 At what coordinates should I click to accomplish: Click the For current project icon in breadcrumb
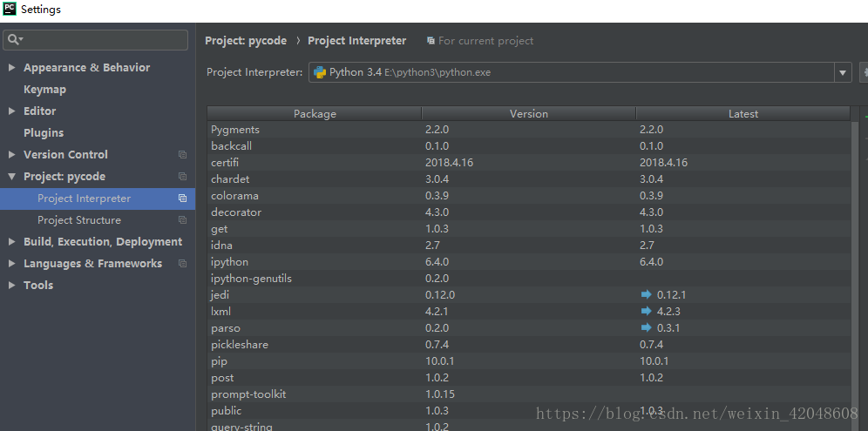point(431,41)
